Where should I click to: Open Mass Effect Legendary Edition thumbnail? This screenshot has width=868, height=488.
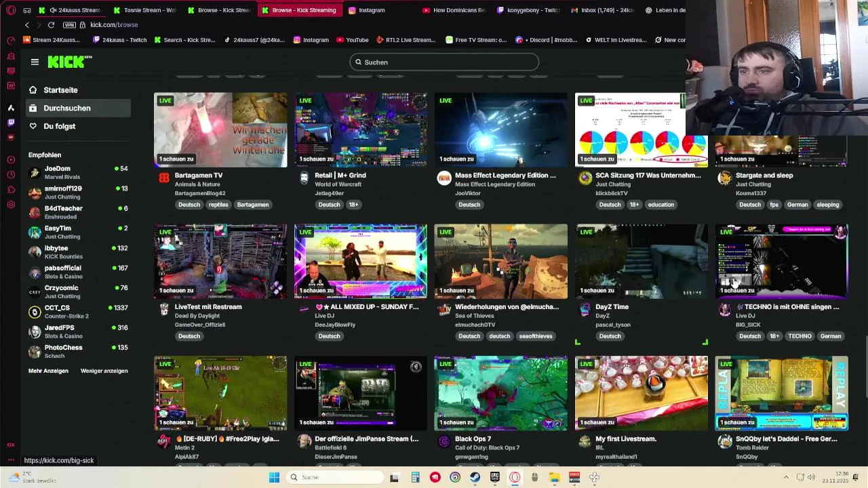tap(501, 129)
